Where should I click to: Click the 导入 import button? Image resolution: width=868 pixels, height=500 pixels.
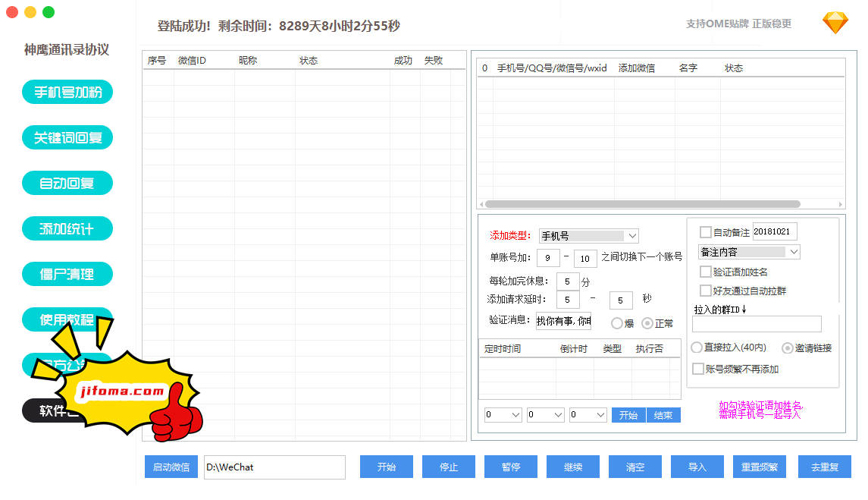tap(697, 467)
